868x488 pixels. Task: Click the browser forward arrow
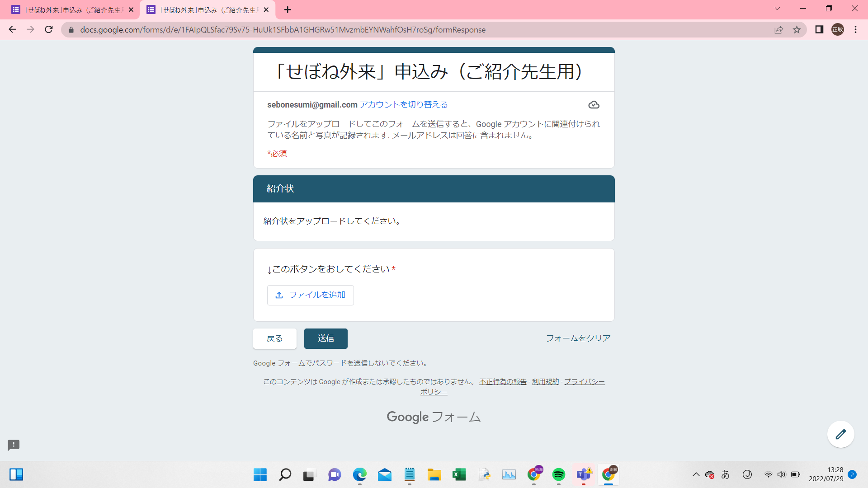(x=30, y=30)
